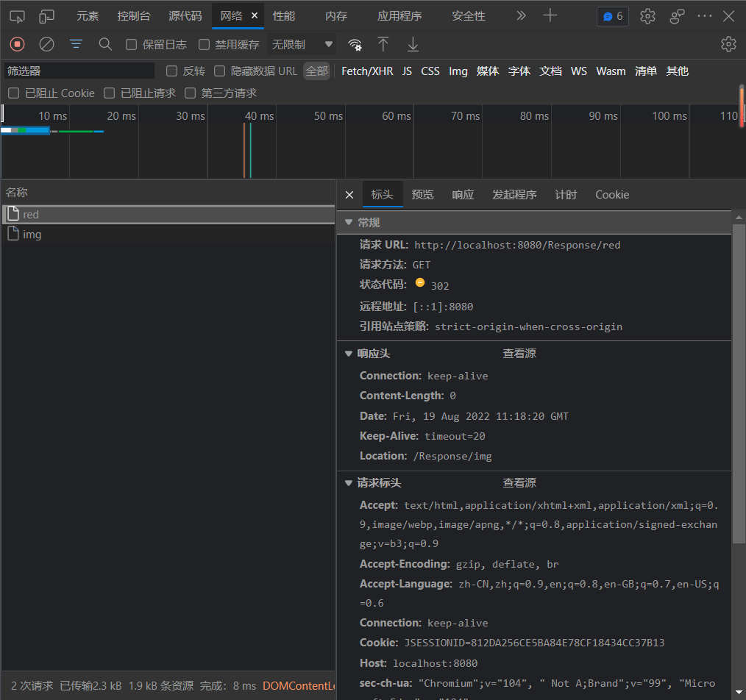746x700 pixels.
Task: Filter by Img requests
Action: point(458,71)
